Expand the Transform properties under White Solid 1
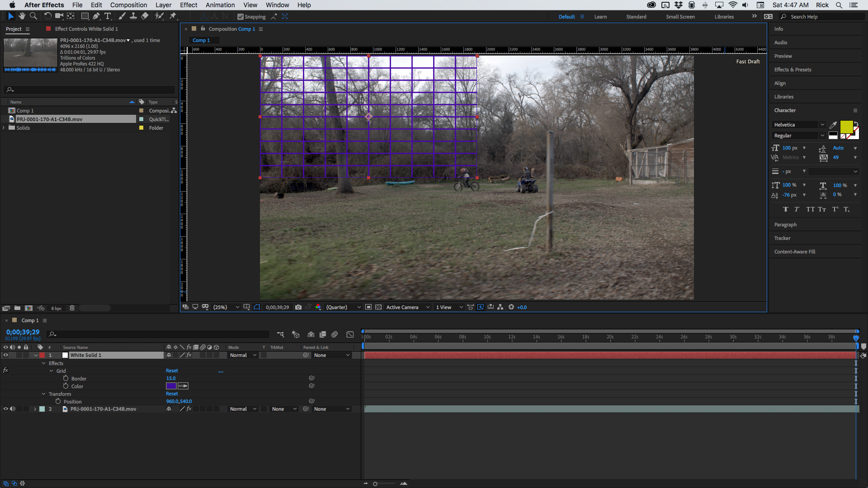 tap(45, 394)
